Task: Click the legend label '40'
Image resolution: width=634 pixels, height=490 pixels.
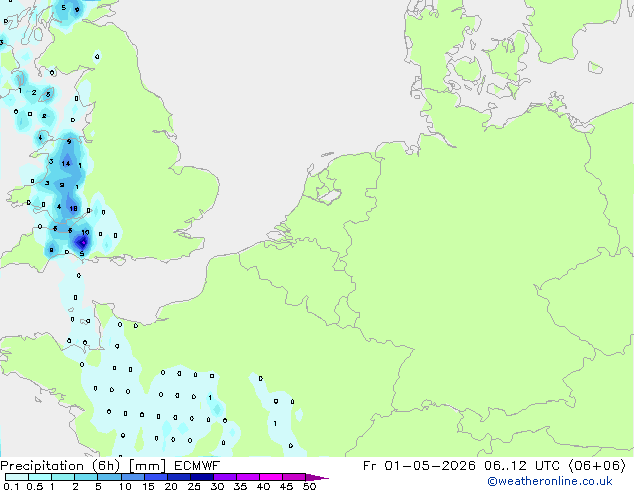Action: pos(263,486)
